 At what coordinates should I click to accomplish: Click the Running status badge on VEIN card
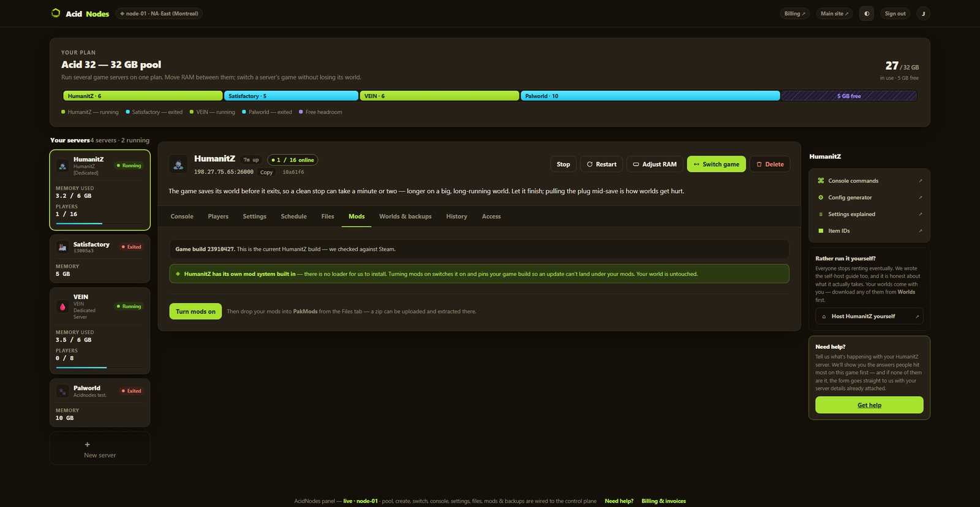coord(129,307)
